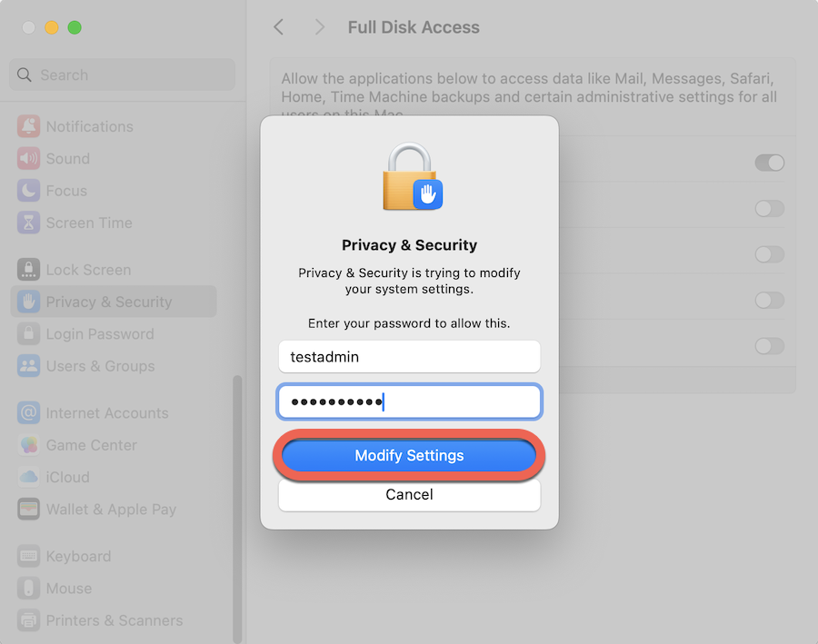Go forward with the right chevron

(319, 27)
